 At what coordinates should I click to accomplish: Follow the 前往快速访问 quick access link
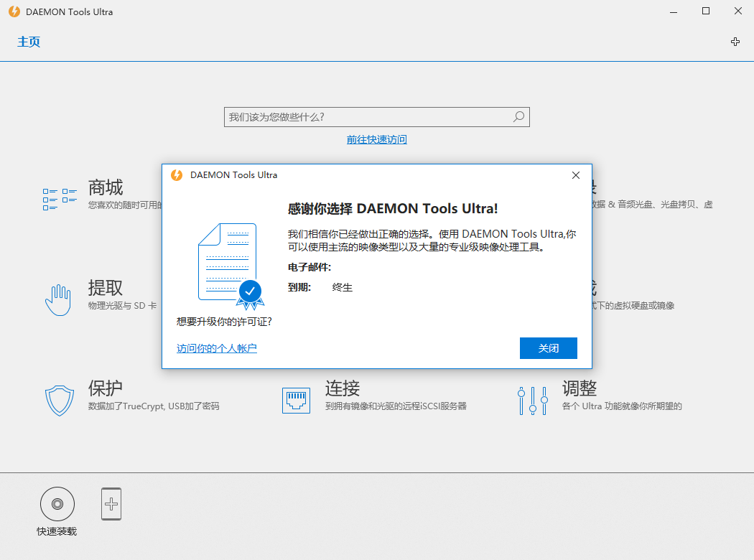[x=376, y=139]
